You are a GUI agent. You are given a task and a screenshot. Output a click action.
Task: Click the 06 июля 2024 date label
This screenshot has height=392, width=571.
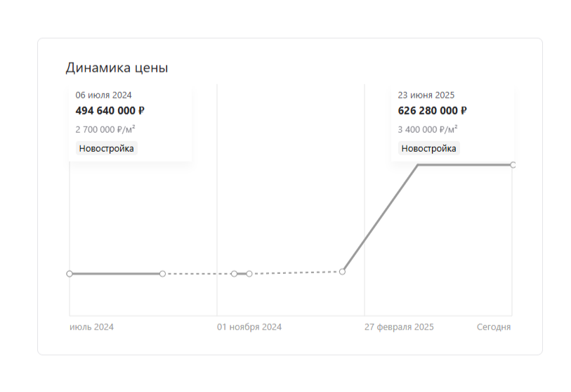(103, 95)
